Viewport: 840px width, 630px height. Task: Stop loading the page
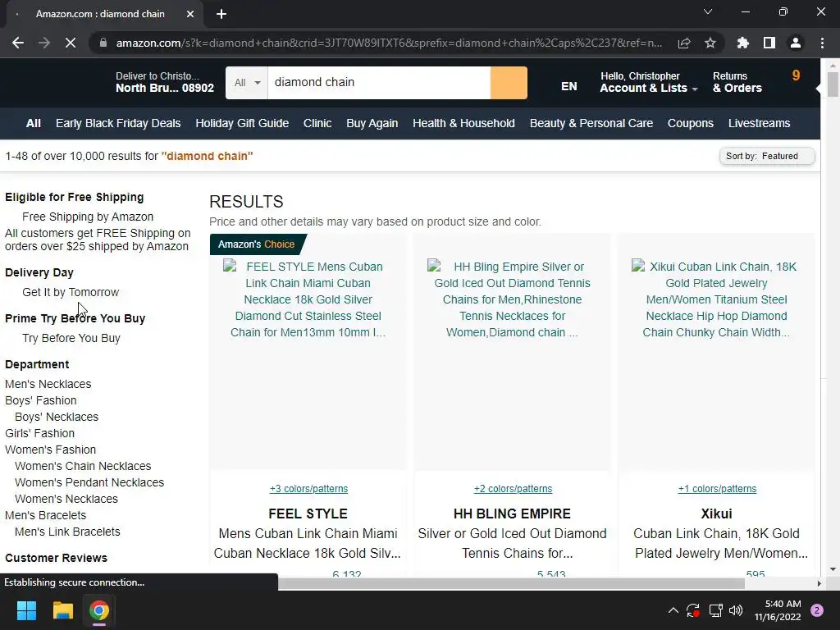coord(71,43)
